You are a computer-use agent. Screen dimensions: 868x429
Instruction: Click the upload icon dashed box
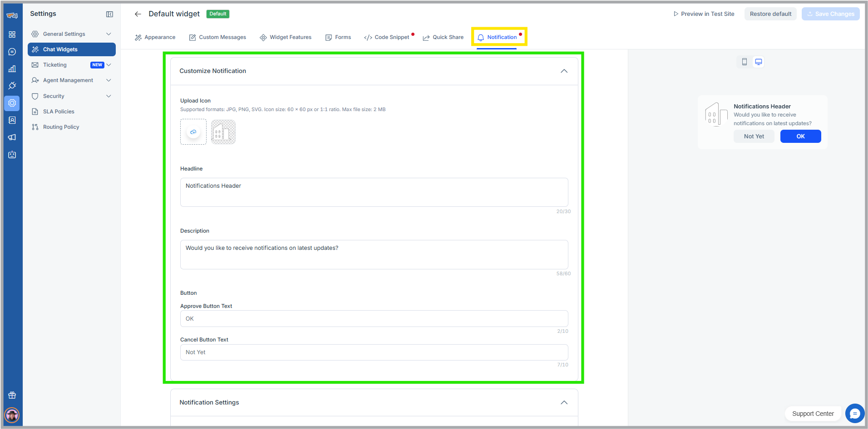coord(193,132)
